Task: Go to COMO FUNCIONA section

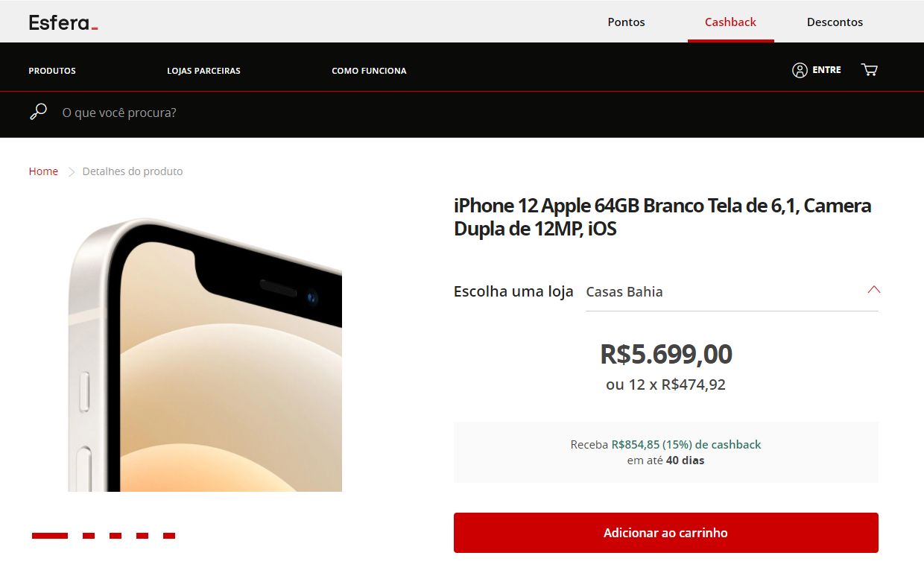Action: tap(369, 71)
